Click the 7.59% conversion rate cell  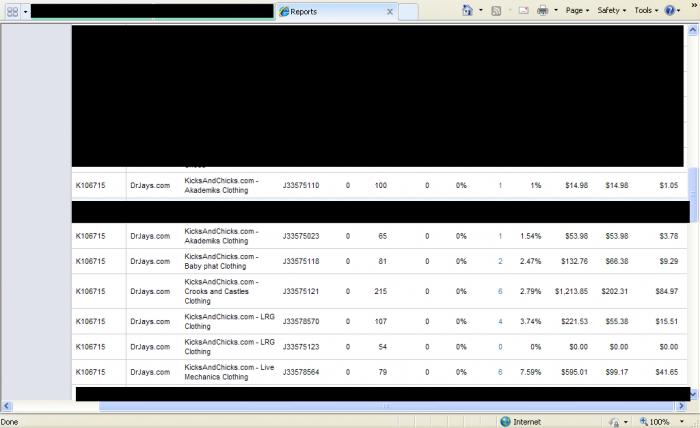530,372
